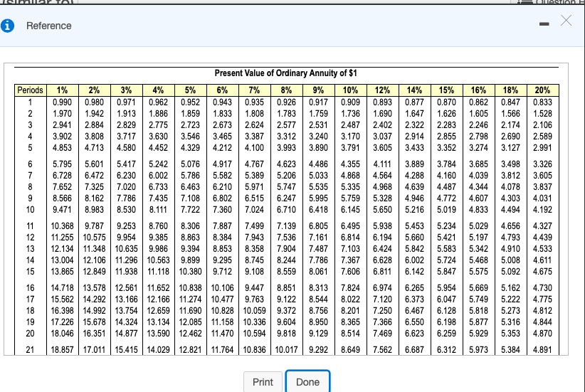Image resolution: width=585 pixels, height=392 pixels.
Task: Click the Reference title text
Action: point(49,26)
